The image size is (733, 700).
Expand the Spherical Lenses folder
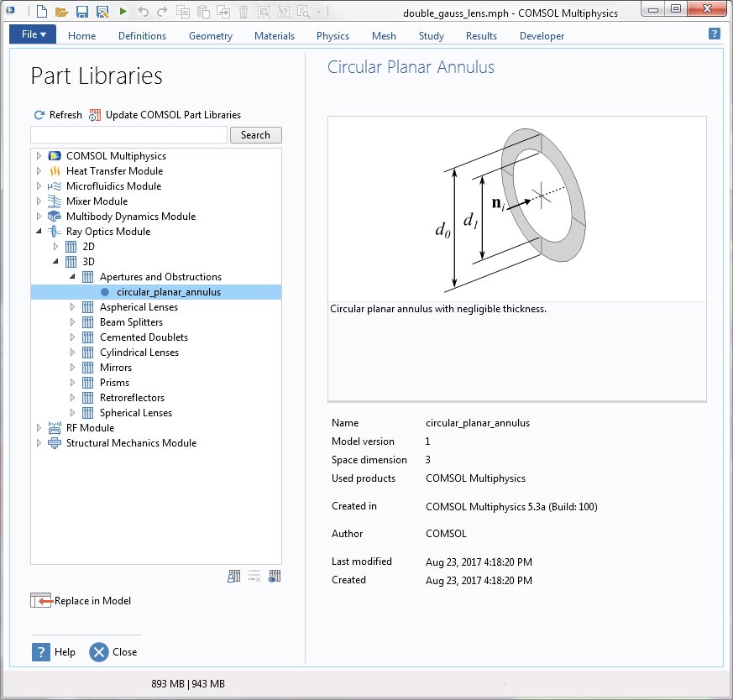[72, 413]
